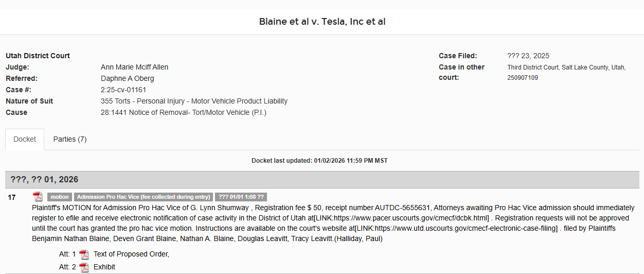This screenshot has width=644, height=274.
Task: Switch to the Docket tab
Action: (25, 140)
